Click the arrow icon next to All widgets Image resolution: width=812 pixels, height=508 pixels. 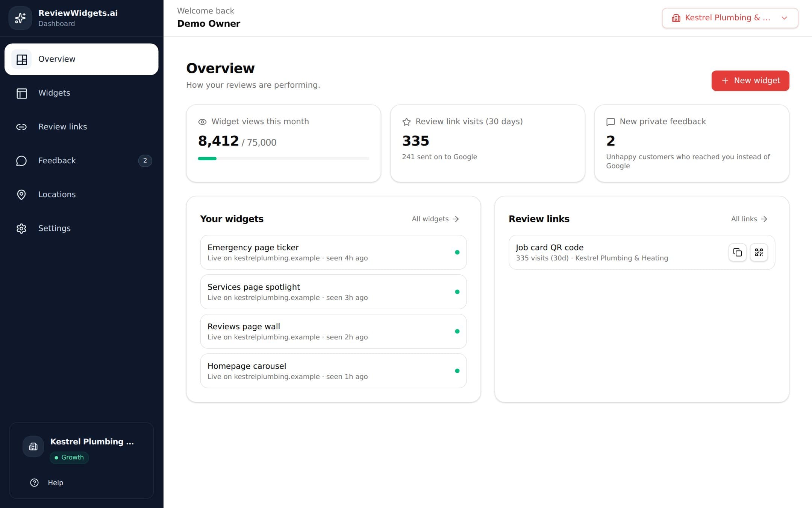[x=456, y=219]
